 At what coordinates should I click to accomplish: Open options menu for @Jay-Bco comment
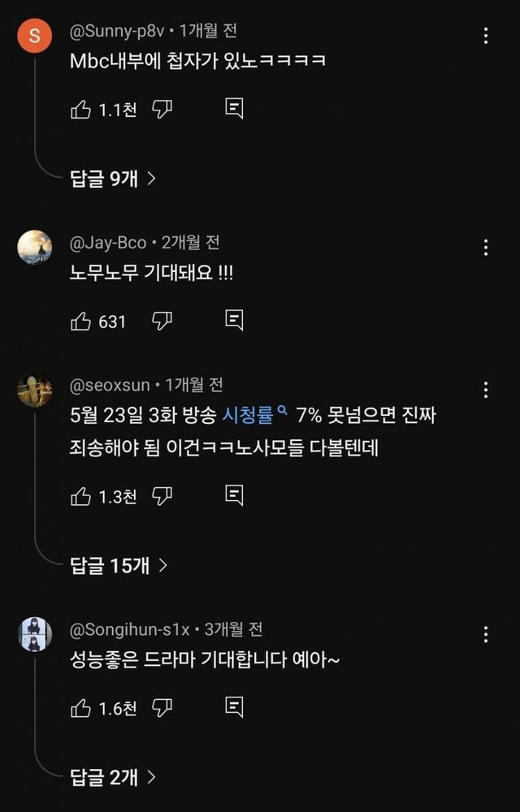click(x=486, y=248)
